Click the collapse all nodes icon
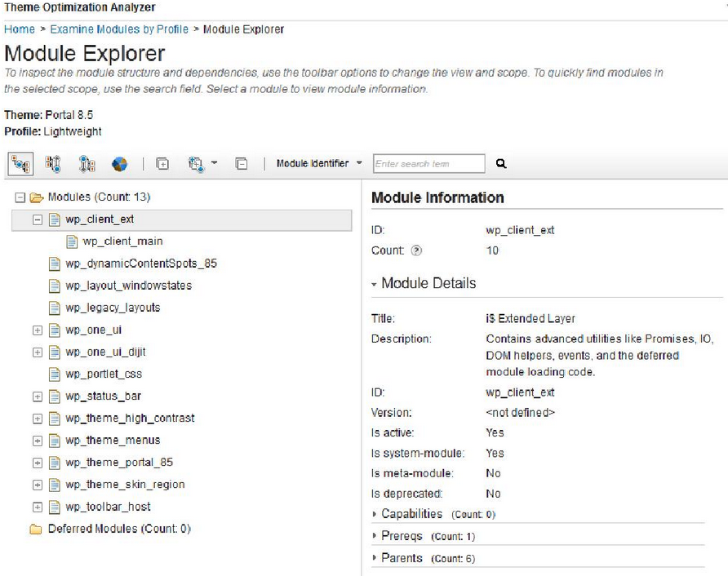 pyautogui.click(x=242, y=164)
